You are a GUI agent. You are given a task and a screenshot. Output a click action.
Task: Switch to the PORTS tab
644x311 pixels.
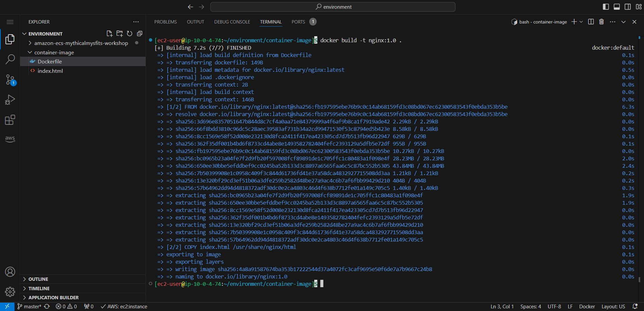298,22
